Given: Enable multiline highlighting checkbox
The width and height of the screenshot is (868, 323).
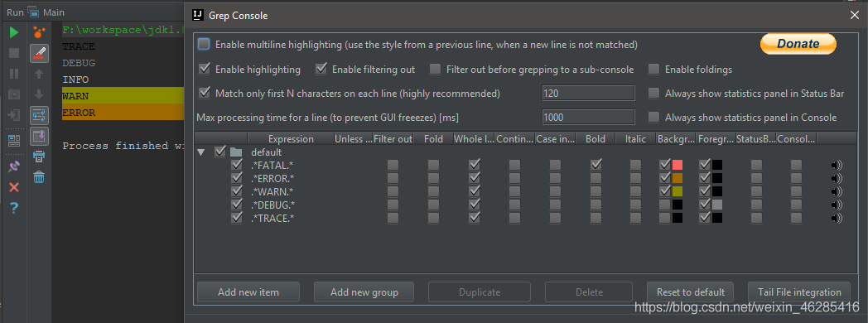Looking at the screenshot, I should pyautogui.click(x=205, y=44).
